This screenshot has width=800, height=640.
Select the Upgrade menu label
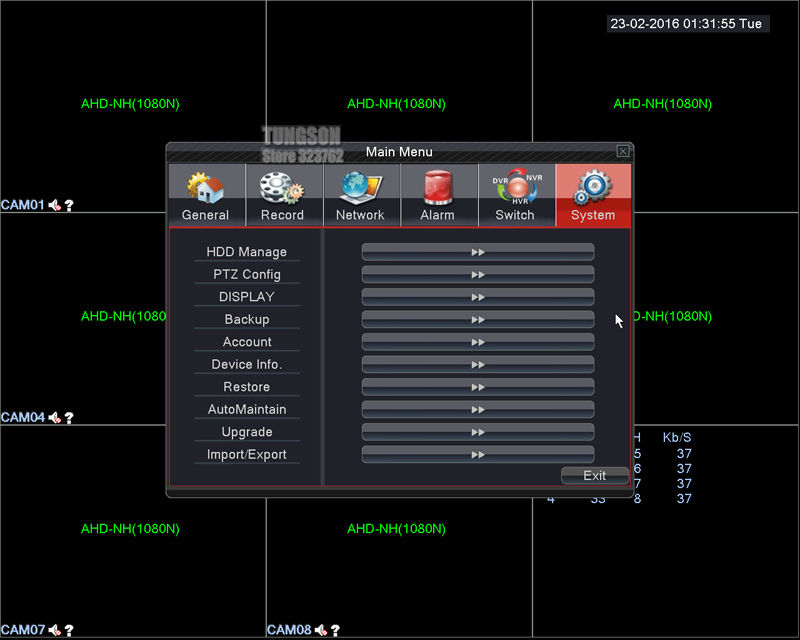pos(247,432)
